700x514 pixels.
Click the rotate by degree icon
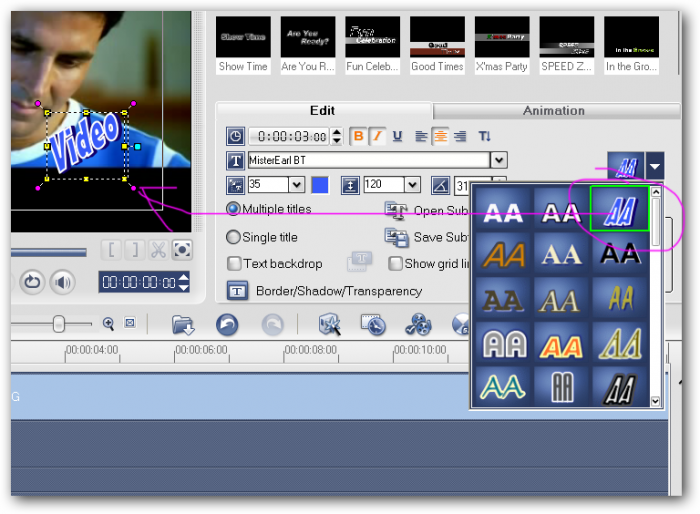440,185
